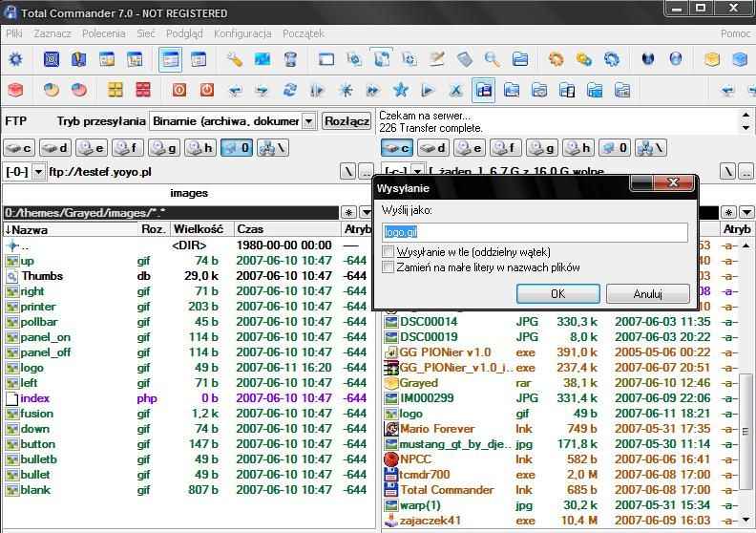Viewport: 756px width, 533px height.
Task: Click the red four-squares grid icon
Action: click(143, 90)
